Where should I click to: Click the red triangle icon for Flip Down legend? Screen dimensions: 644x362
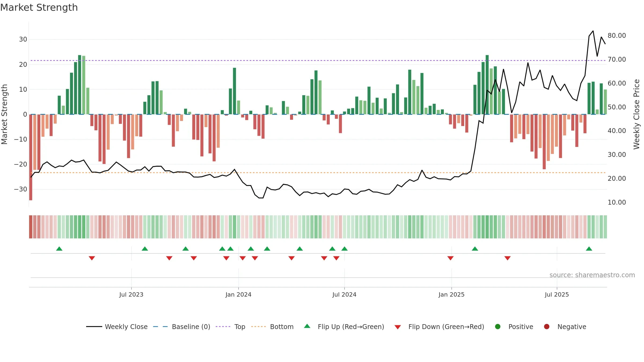398,327
